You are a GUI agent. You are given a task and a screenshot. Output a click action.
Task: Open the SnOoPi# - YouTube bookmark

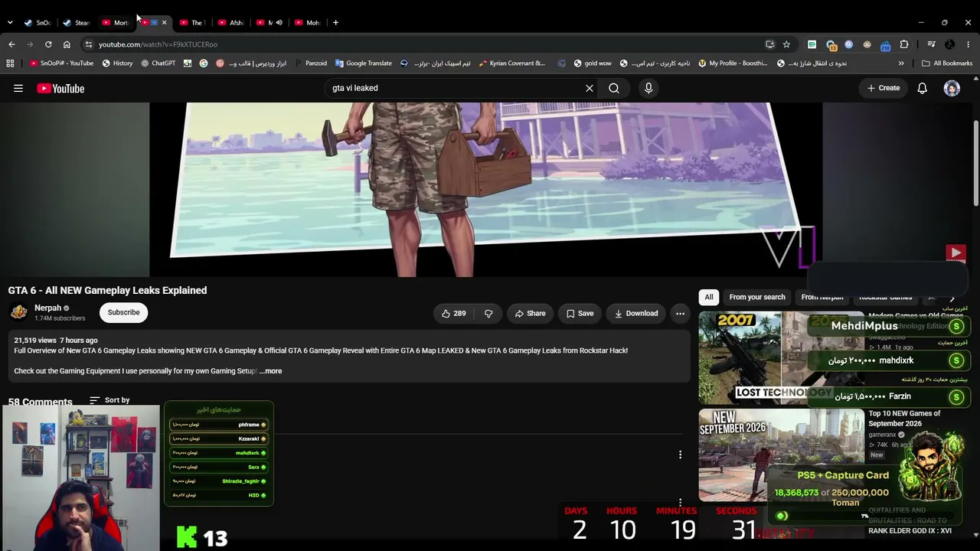click(61, 64)
